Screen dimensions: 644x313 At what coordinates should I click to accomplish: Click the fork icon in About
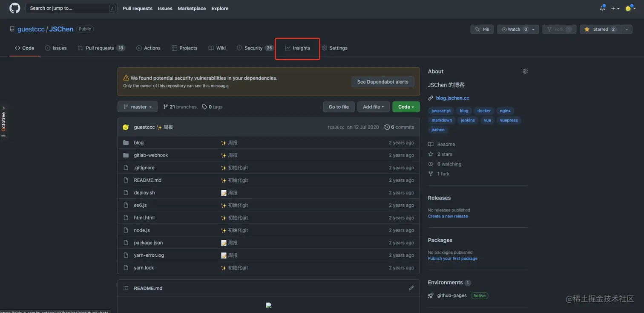[x=431, y=174]
